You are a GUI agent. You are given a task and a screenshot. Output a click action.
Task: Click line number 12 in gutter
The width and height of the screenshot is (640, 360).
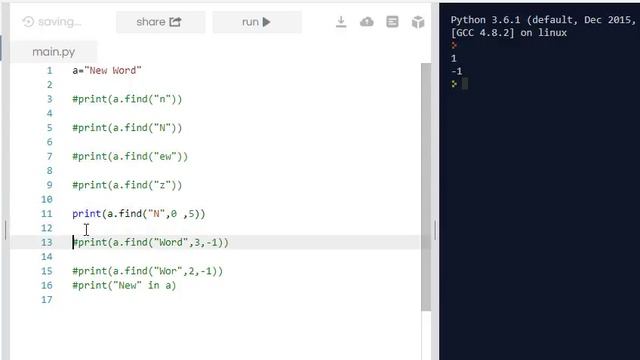pos(47,228)
